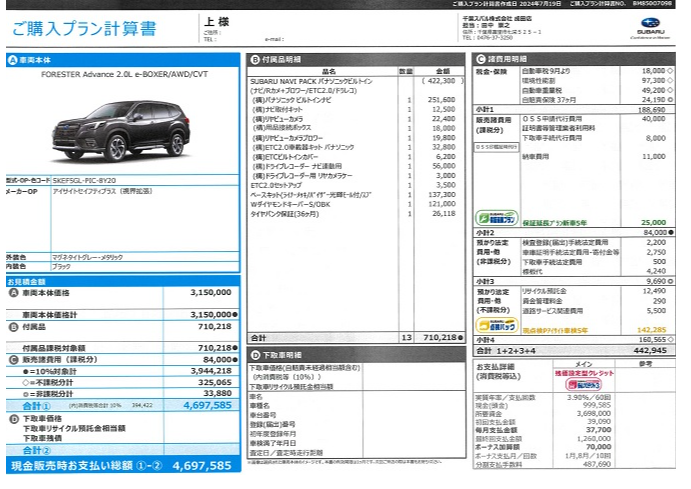
Task: Click the interest rate value 3.90%/60回
Action: (589, 397)
